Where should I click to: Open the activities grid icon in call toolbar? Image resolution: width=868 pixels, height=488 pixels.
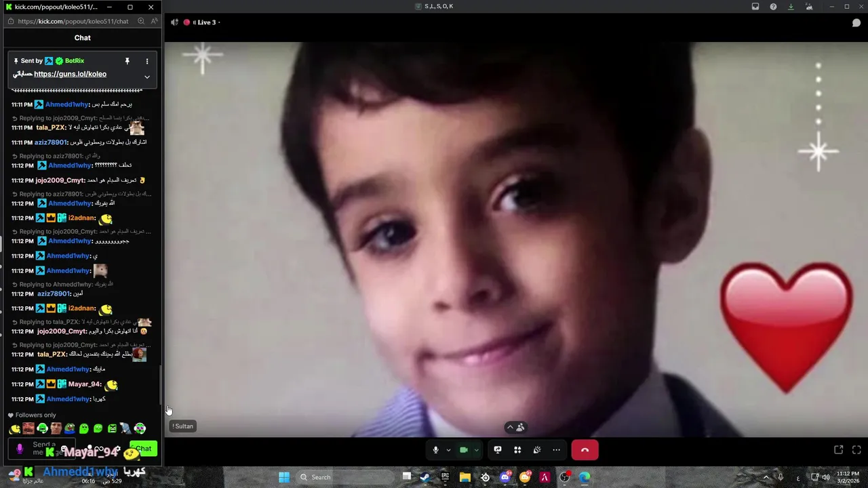pyautogui.click(x=517, y=450)
